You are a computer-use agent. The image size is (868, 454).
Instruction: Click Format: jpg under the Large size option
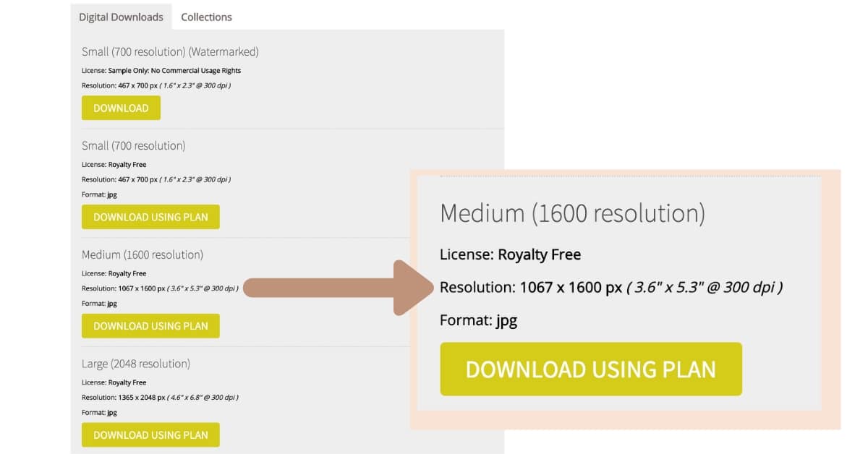(x=99, y=412)
